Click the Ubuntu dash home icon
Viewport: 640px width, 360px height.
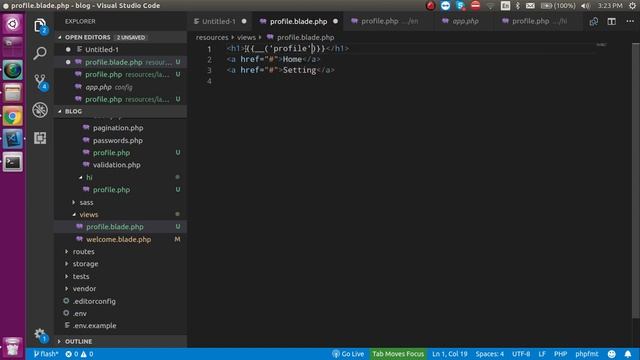click(x=13, y=24)
